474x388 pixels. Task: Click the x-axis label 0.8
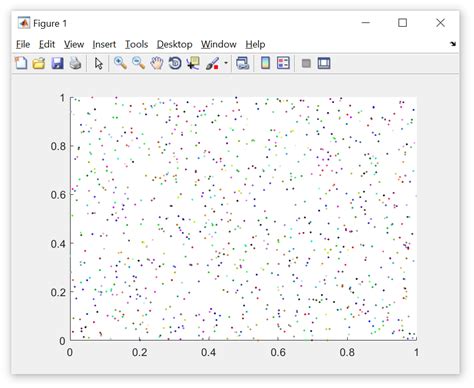pos(347,352)
